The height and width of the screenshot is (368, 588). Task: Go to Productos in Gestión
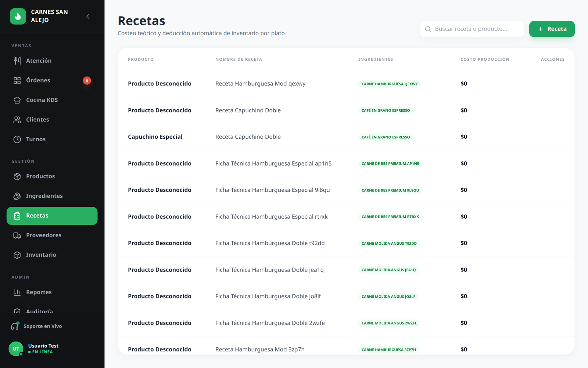pyautogui.click(x=52, y=176)
